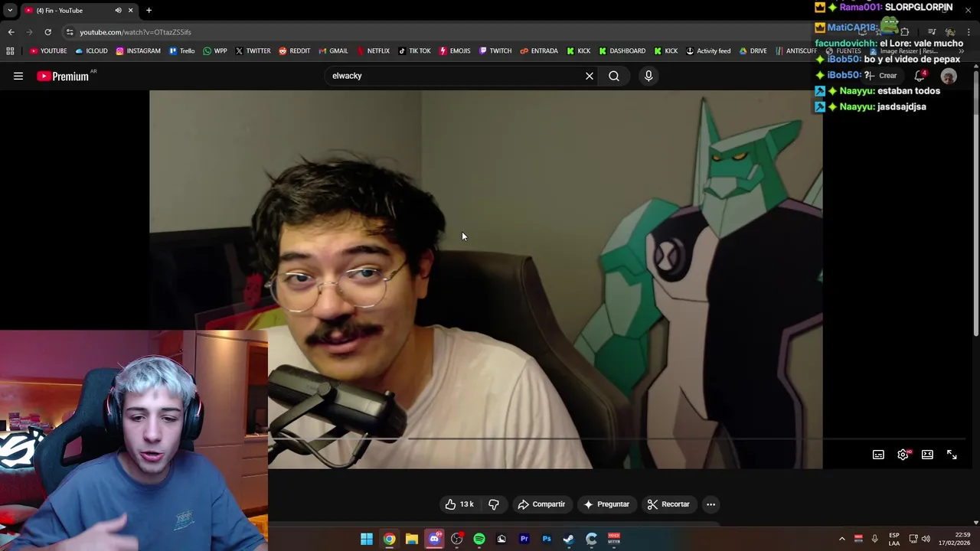Open the ENTRADA bookmark
Viewport: 980px width, 551px height.
[538, 51]
